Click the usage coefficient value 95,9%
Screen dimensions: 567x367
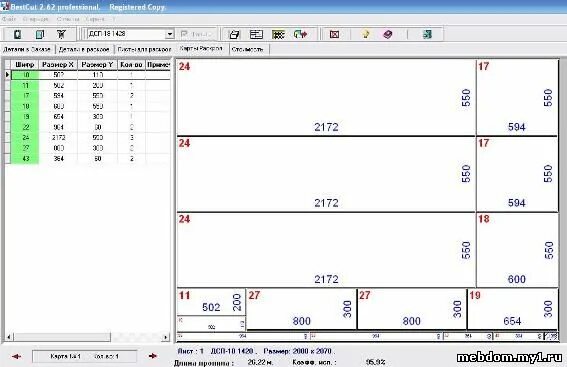pyautogui.click(x=375, y=362)
